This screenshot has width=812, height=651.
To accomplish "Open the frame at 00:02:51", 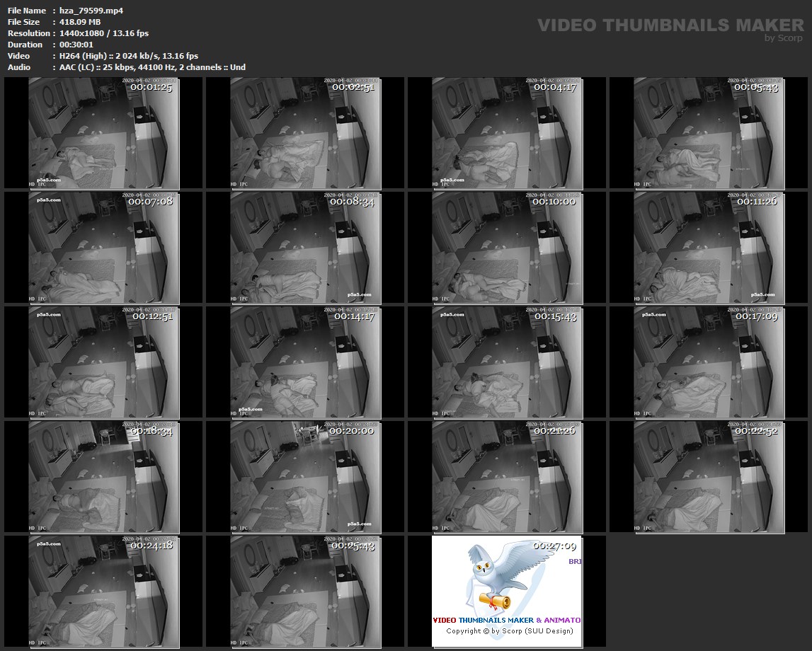I will [x=305, y=134].
